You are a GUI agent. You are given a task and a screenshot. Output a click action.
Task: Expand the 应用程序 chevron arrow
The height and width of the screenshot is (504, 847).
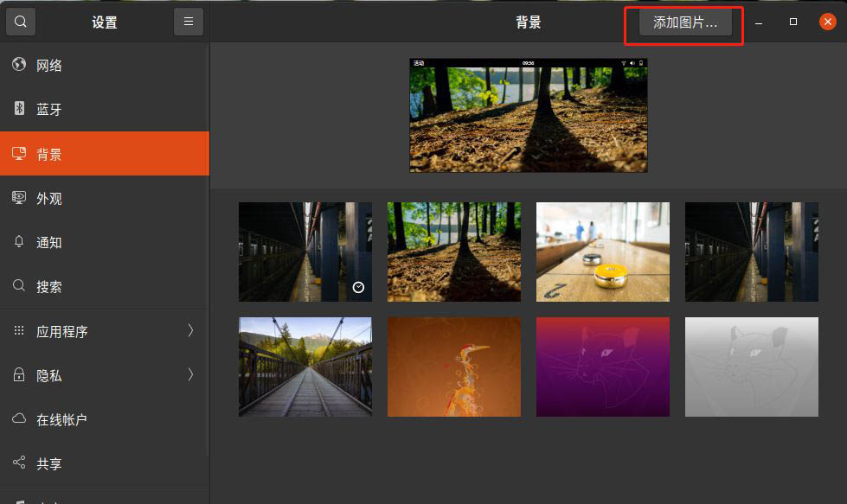[x=190, y=330]
